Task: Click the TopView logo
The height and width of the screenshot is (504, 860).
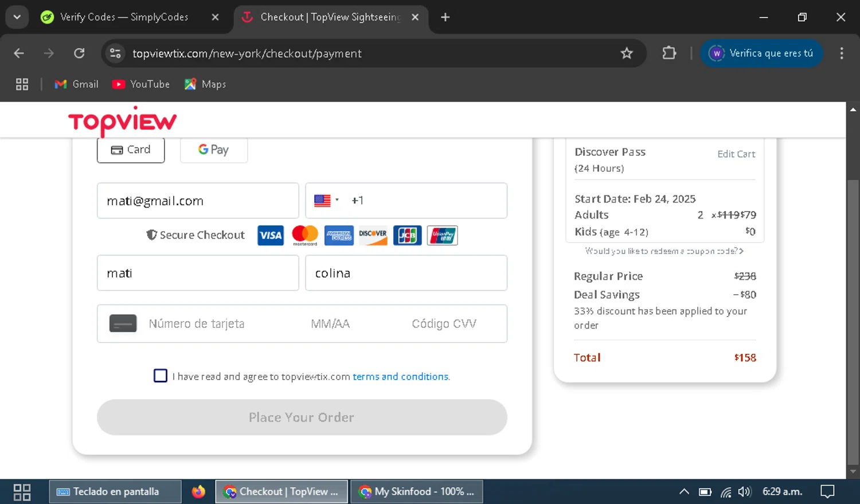Action: tap(122, 121)
